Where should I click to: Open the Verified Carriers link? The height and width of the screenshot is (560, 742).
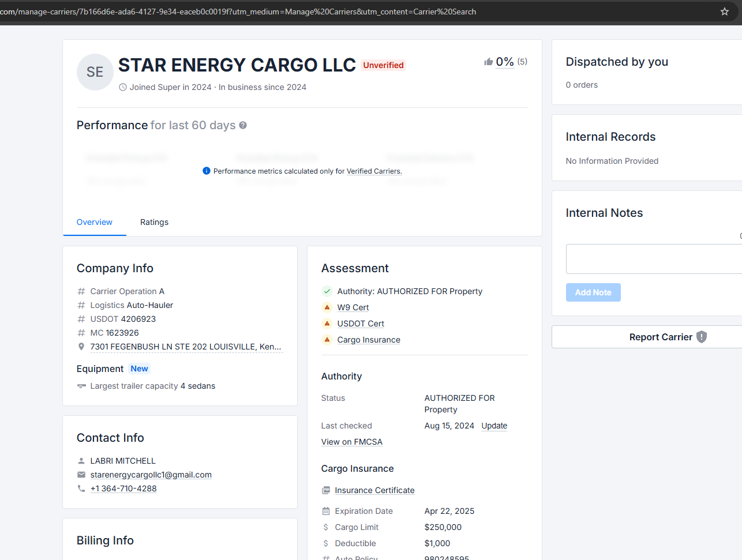pyautogui.click(x=374, y=171)
